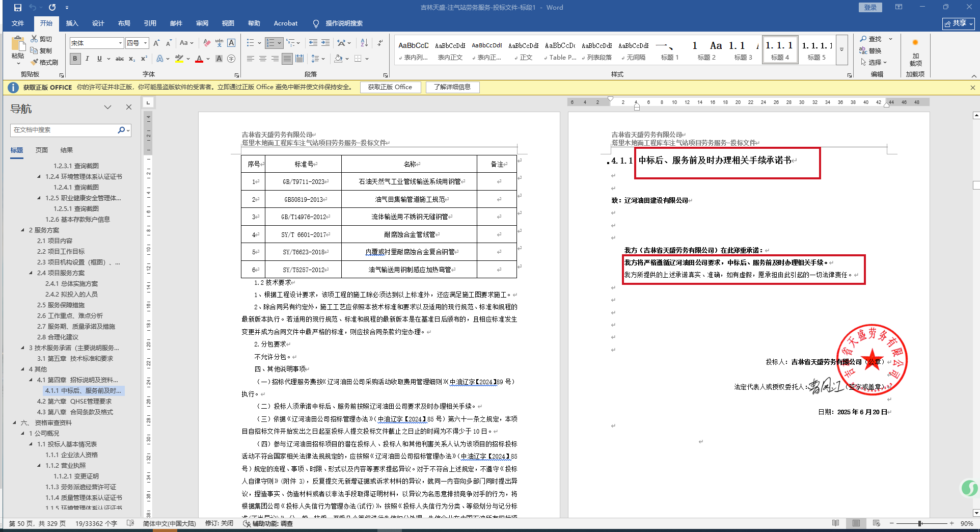Viewport: 980px width, 532px height.
Task: Toggle justified paragraph alignment
Action: (287, 59)
